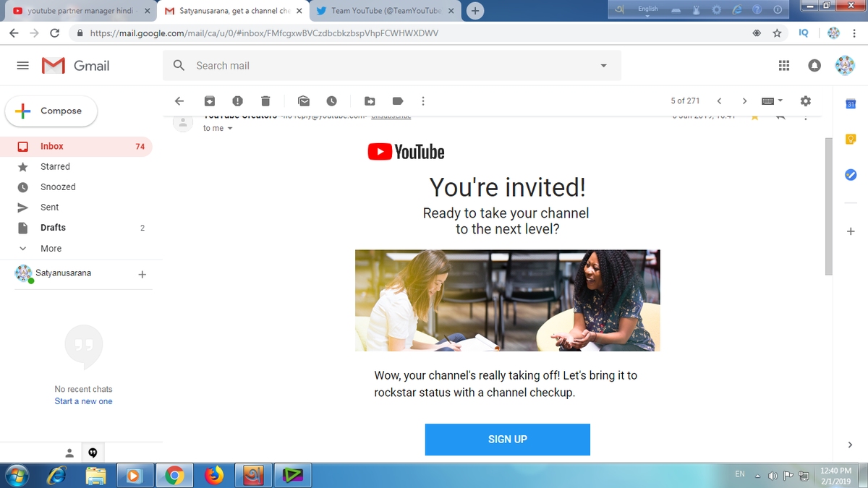Click the search magnifier icon in Gmail
Image resolution: width=868 pixels, height=488 pixels.
coord(179,65)
